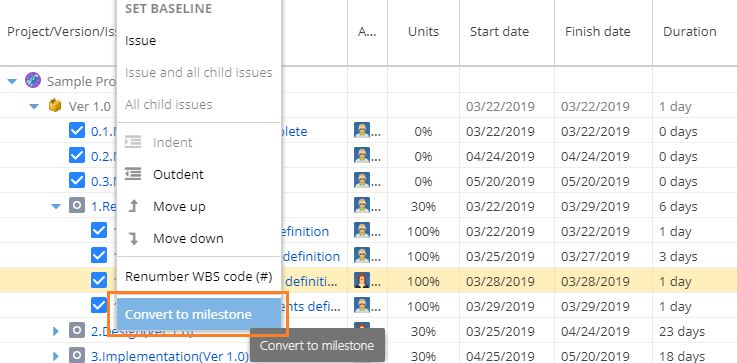Click the Move up arrow icon

pos(133,206)
